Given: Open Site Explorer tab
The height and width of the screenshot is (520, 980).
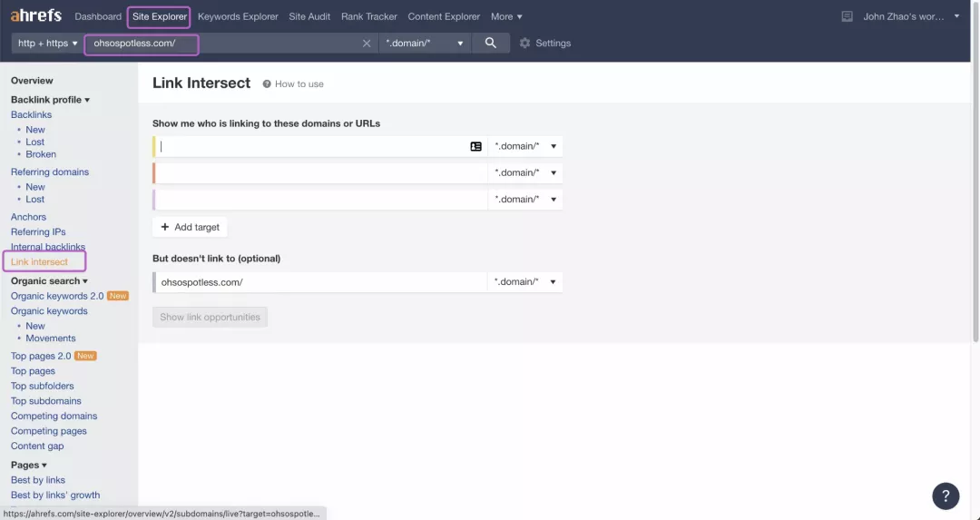Looking at the screenshot, I should pos(160,17).
